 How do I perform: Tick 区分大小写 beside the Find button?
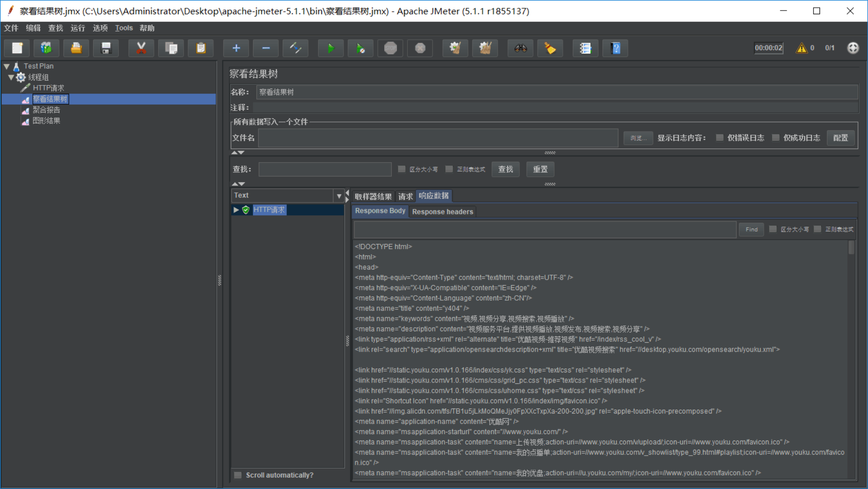point(773,229)
